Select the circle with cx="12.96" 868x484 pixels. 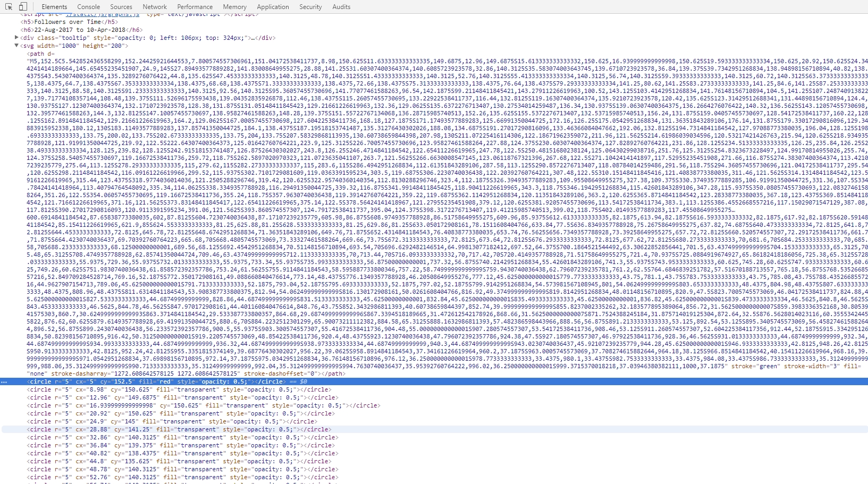[183, 397]
